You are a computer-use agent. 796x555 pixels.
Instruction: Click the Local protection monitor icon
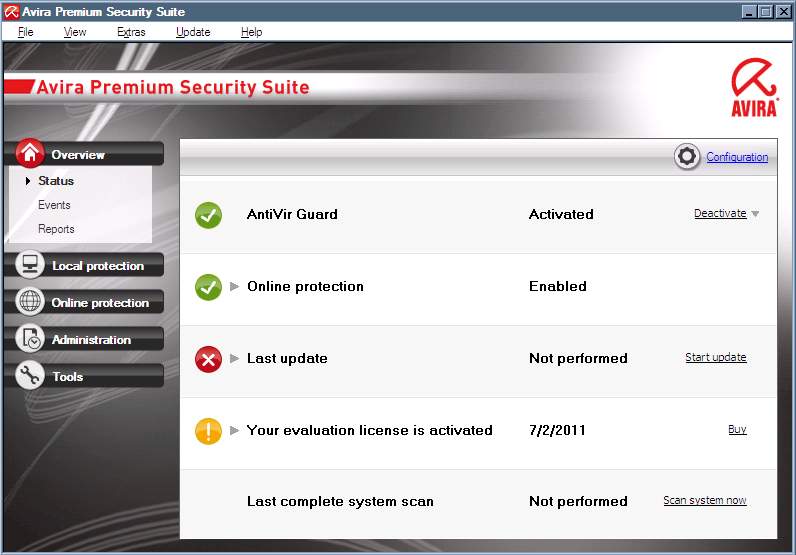click(x=31, y=265)
